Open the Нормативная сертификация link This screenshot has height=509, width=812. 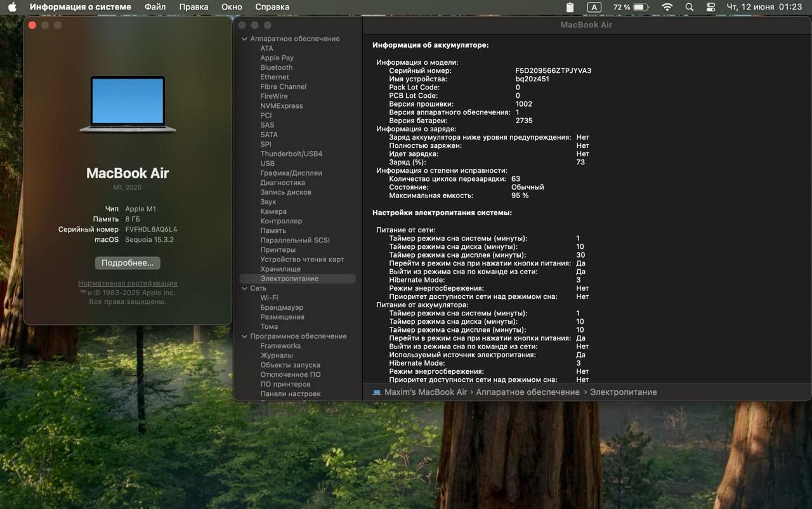pos(128,283)
